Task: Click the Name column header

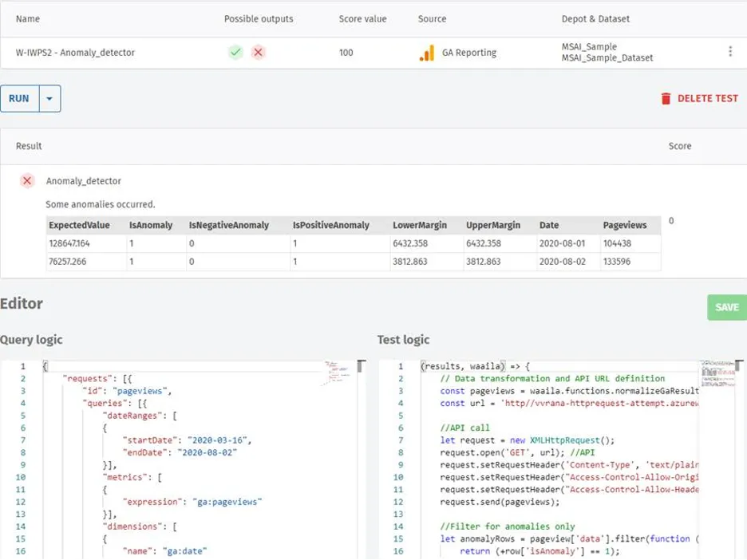Action: point(28,19)
